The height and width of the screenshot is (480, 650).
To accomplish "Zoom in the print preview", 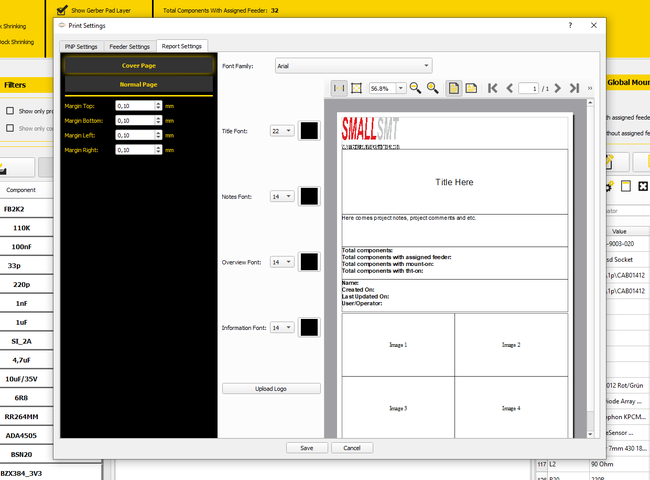I will point(432,88).
